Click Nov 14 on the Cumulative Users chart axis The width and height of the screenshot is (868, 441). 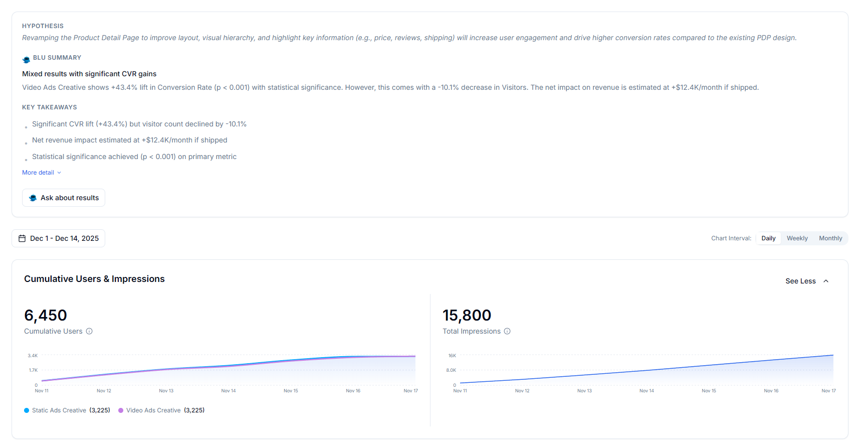(229, 391)
